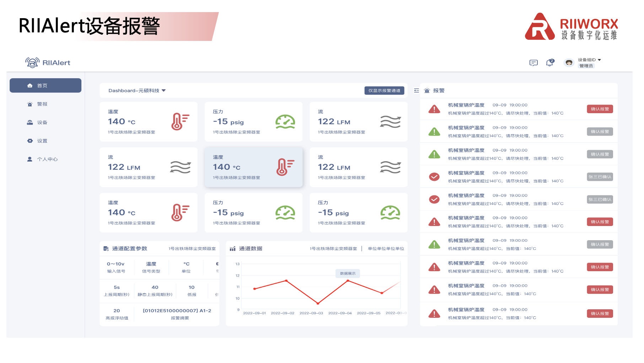This screenshot has width=644, height=363.
Task: Click the lowest data point on the chart
Action: pos(318,303)
